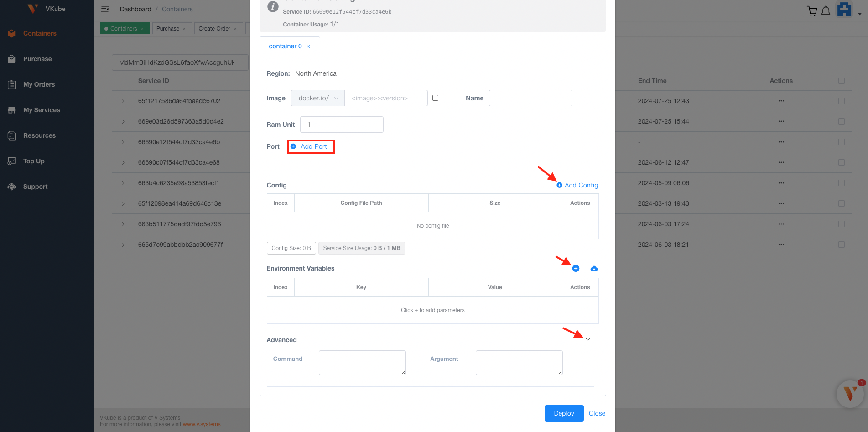This screenshot has width=868, height=432.
Task: Close the Containers page tag
Action: (142, 29)
